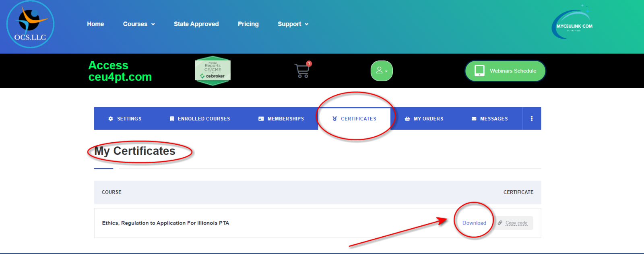
Task: Click the link icon beside Copy code
Action: point(500,223)
